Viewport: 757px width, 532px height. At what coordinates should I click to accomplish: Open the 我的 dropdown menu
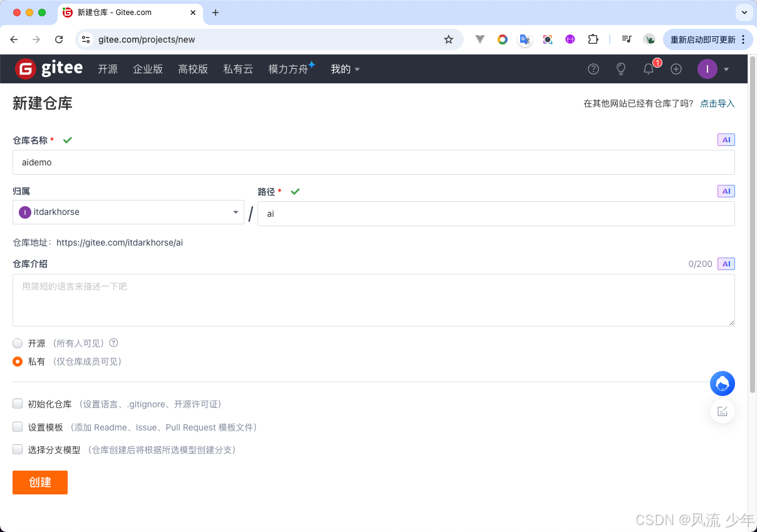click(x=345, y=69)
